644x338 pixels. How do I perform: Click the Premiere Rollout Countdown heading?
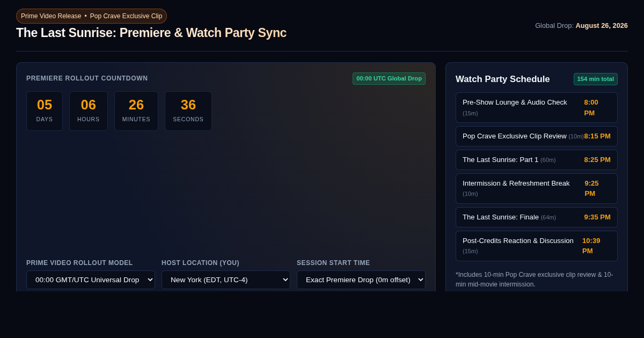click(x=87, y=78)
